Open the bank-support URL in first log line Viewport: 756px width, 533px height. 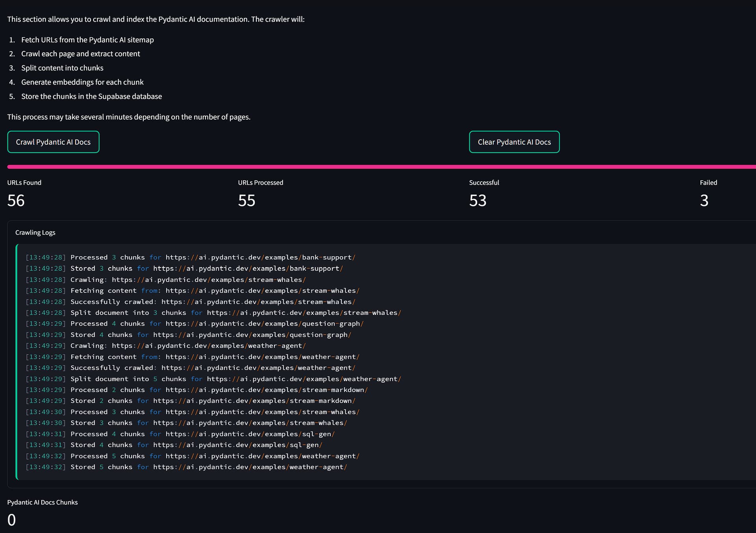[261, 257]
